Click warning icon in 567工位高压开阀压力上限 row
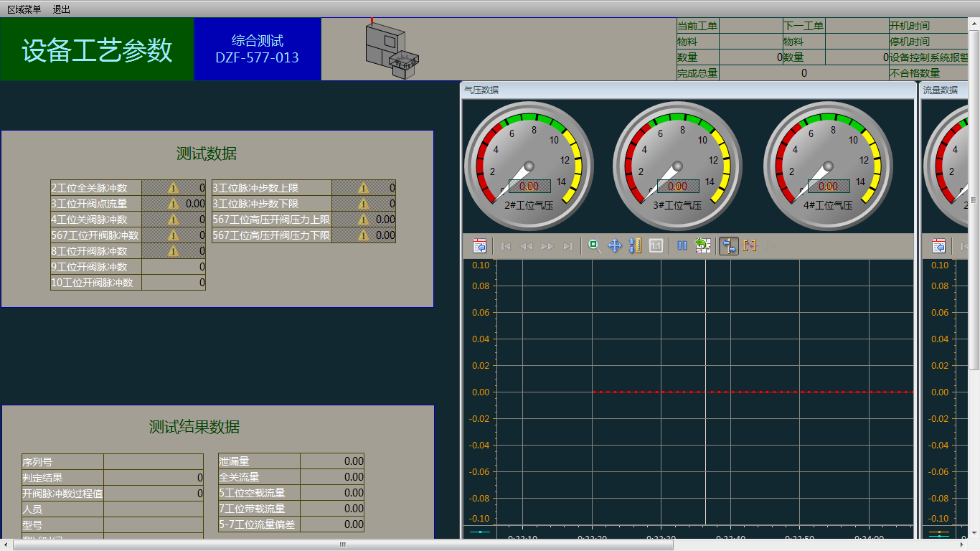This screenshot has height=551, width=980. [x=363, y=220]
